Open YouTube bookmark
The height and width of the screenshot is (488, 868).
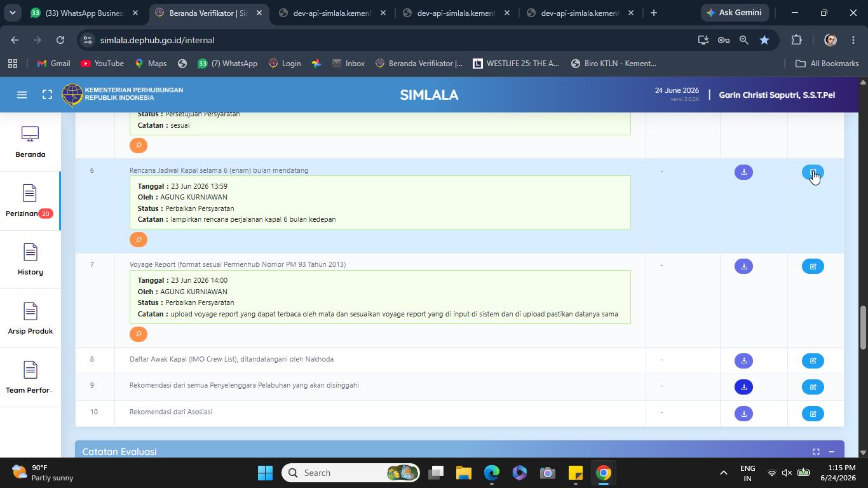[102, 64]
